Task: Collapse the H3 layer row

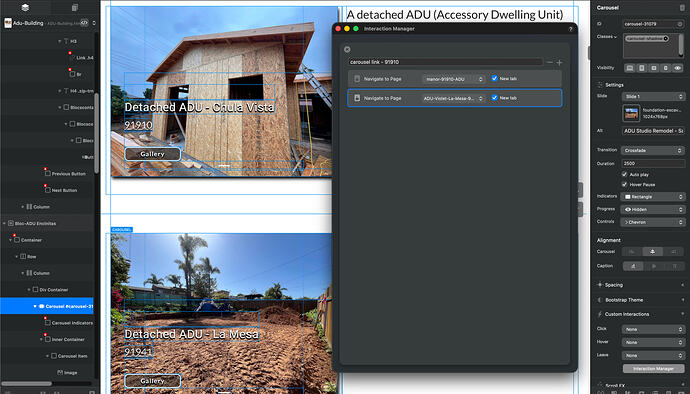Action: click(59, 41)
